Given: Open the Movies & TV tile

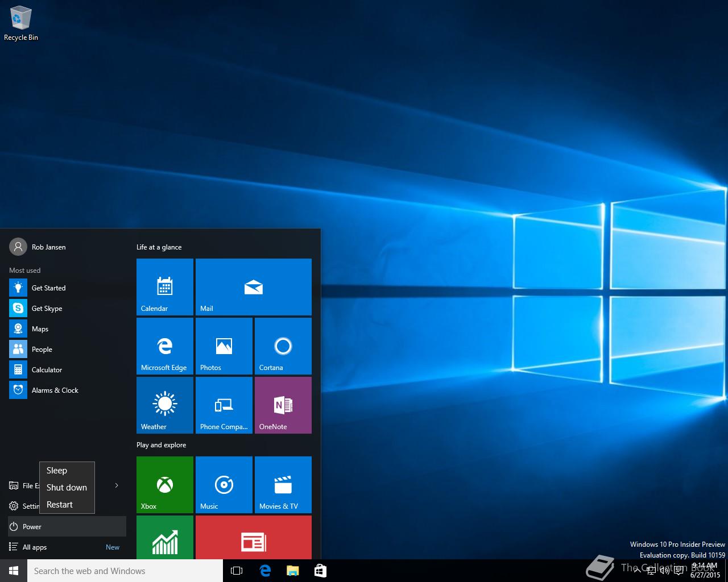Looking at the screenshot, I should pos(283,485).
